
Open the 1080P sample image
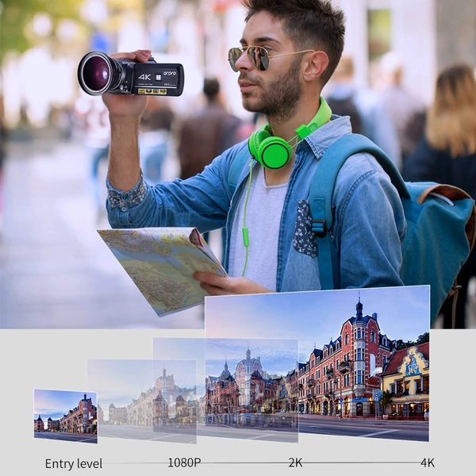coord(142,401)
